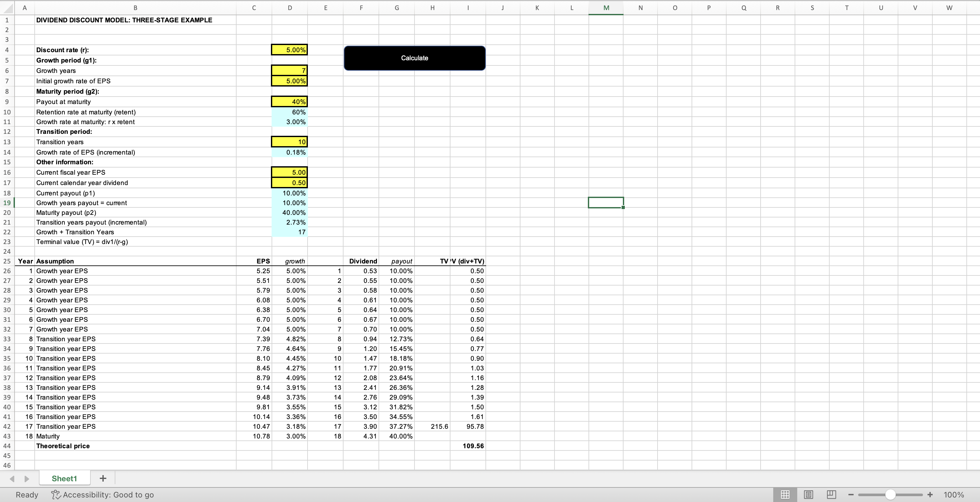The image size is (980, 502).
Task: Click the Calculate button
Action: (414, 58)
